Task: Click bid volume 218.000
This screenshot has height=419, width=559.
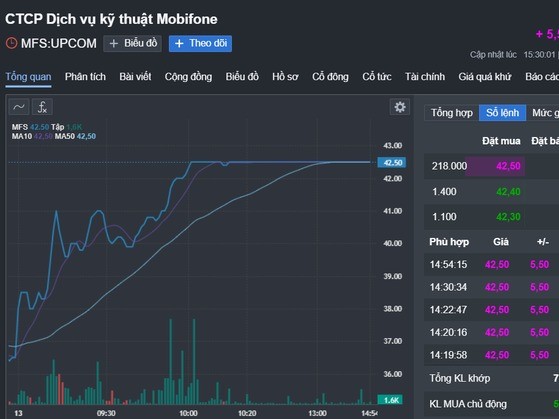Action: click(x=449, y=166)
